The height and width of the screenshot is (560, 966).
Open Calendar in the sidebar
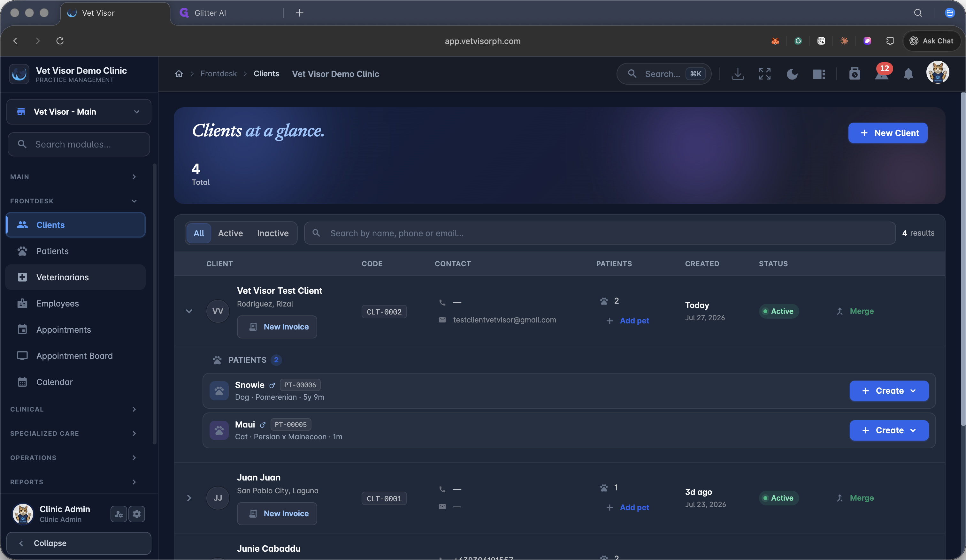tap(75, 382)
